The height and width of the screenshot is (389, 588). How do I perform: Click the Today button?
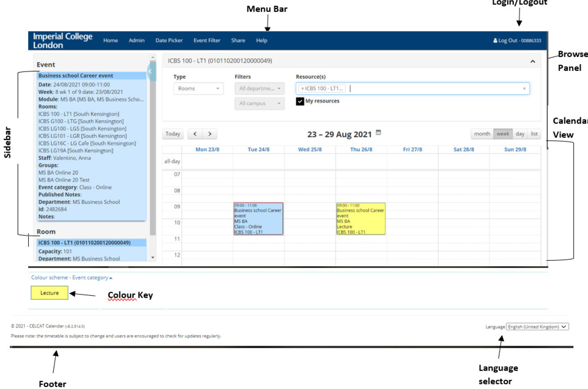(173, 134)
